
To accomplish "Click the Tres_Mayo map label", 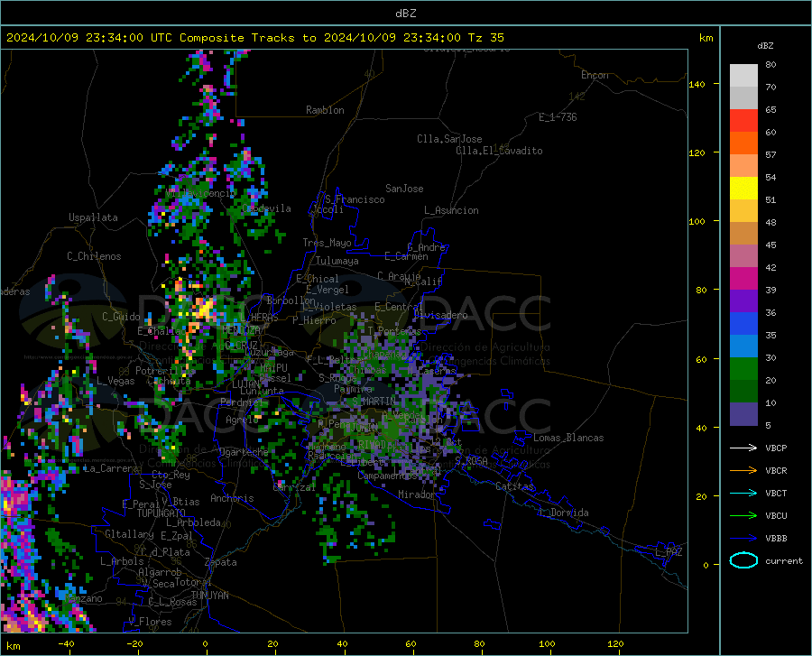I will 327,243.
